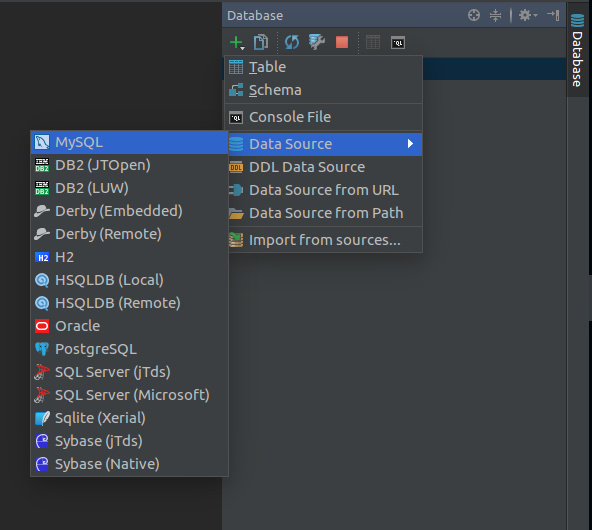Select SQL Server (jTds) data source
592x530 pixels.
130,372
